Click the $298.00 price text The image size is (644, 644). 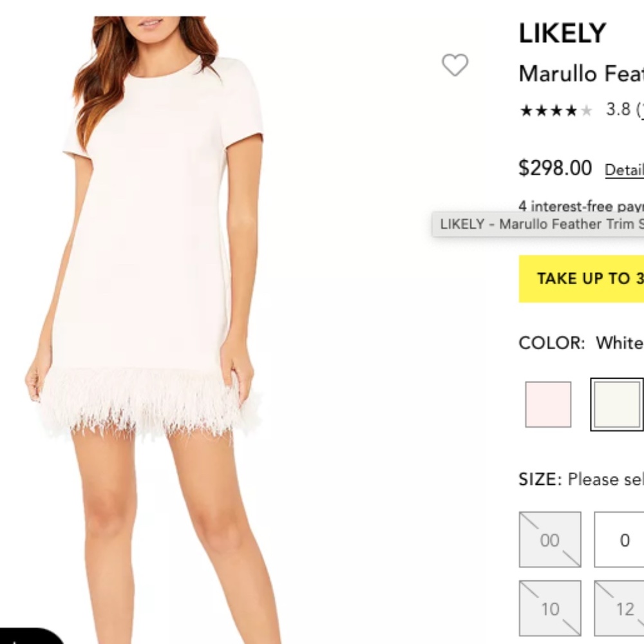pyautogui.click(x=555, y=167)
